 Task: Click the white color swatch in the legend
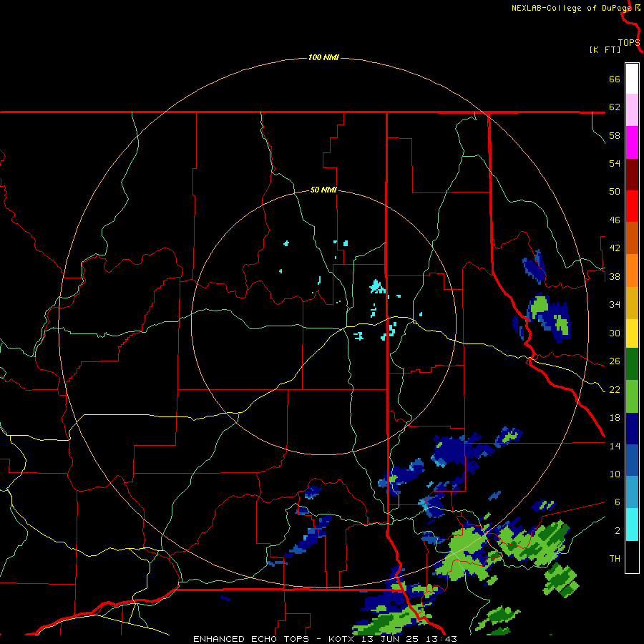click(632, 79)
